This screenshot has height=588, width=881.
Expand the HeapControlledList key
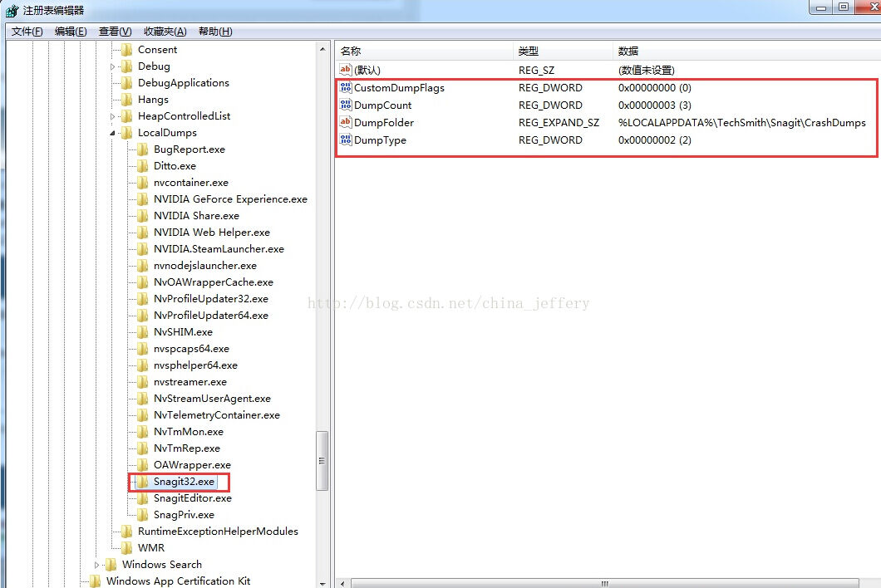pos(113,116)
